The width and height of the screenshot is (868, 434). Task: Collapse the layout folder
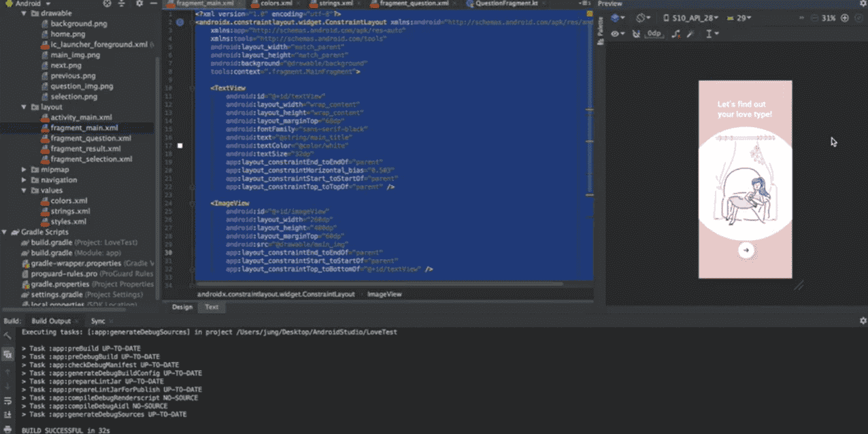click(25, 107)
